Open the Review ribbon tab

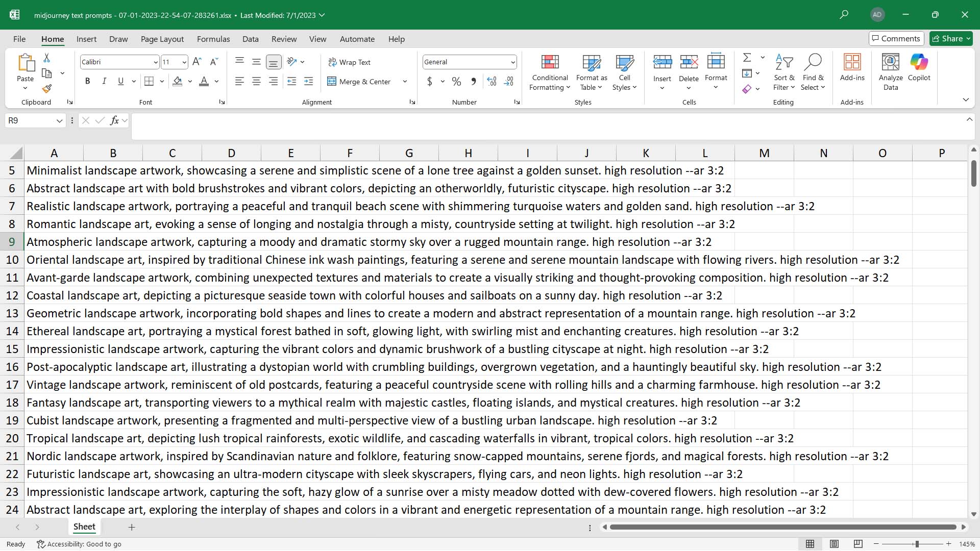pos(284,39)
